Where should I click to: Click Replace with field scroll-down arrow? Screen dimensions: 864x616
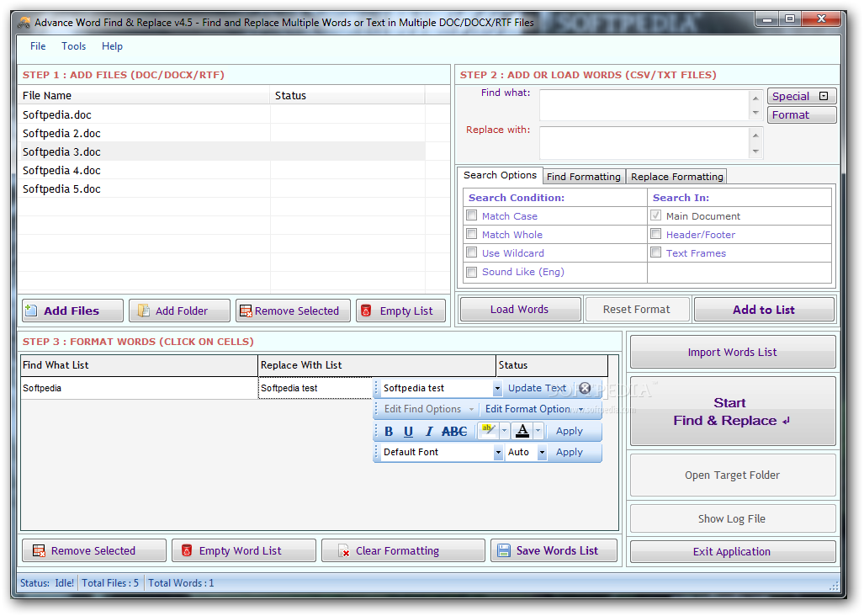tap(755, 151)
